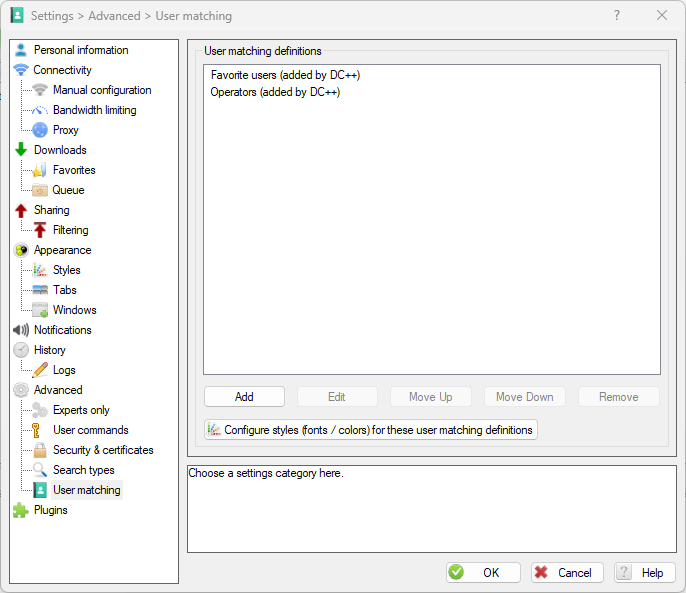Screen dimensions: 686x593
Task: Click the Search types magnifier icon
Action: 40,470
